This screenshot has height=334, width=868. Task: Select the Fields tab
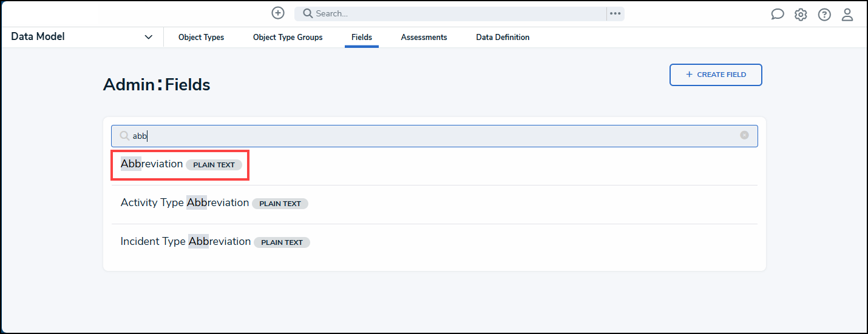pos(362,37)
